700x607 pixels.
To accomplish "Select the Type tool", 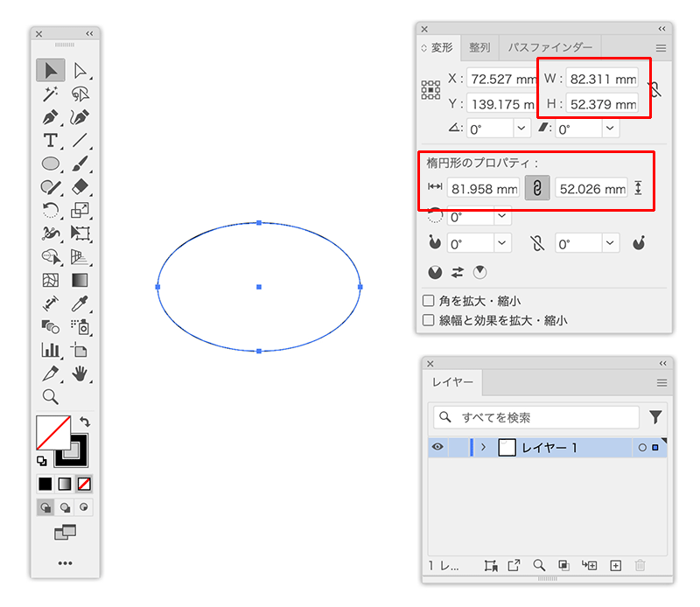I will (50, 141).
